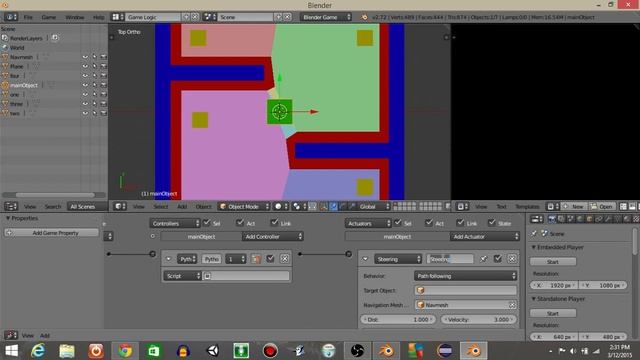640x360 pixels.
Task: Toggle the 3D manipulator widget icon
Action: point(324,207)
